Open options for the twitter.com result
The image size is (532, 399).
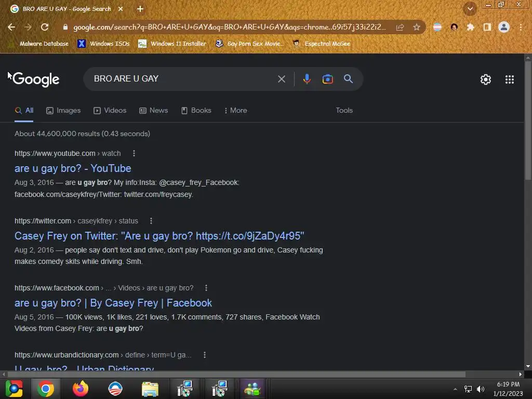click(151, 221)
